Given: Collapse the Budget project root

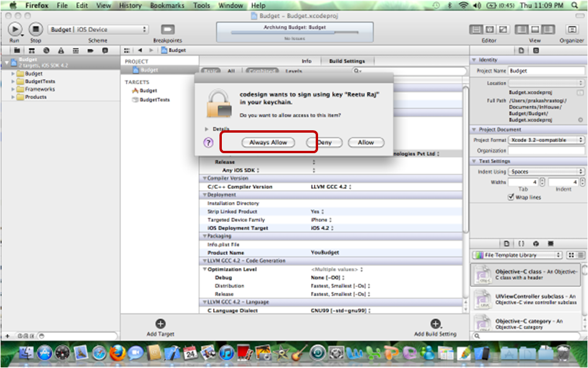Looking at the screenshot, I should click(6, 62).
